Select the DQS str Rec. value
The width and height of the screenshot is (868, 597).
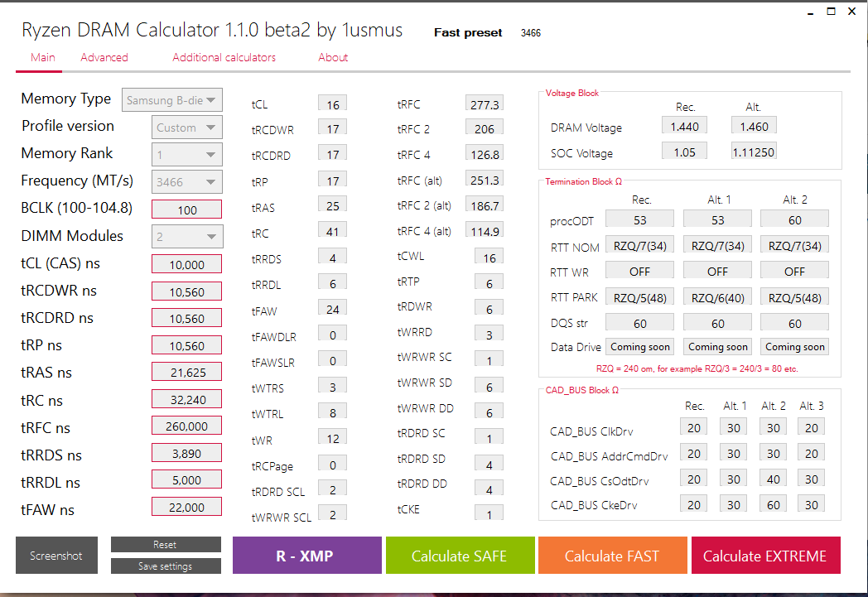pos(640,323)
